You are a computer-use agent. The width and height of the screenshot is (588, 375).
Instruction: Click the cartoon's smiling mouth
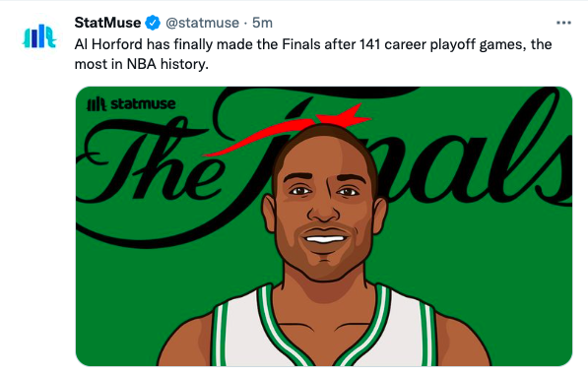(x=325, y=238)
